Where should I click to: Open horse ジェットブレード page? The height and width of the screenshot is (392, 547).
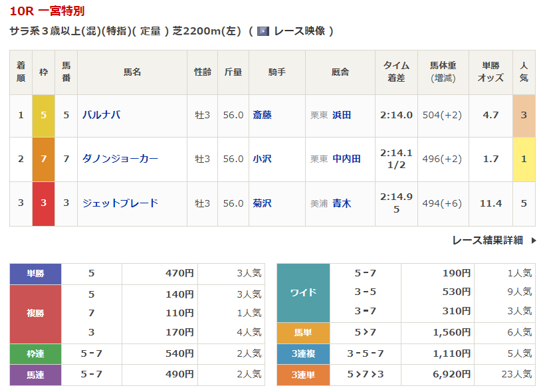tap(120, 203)
